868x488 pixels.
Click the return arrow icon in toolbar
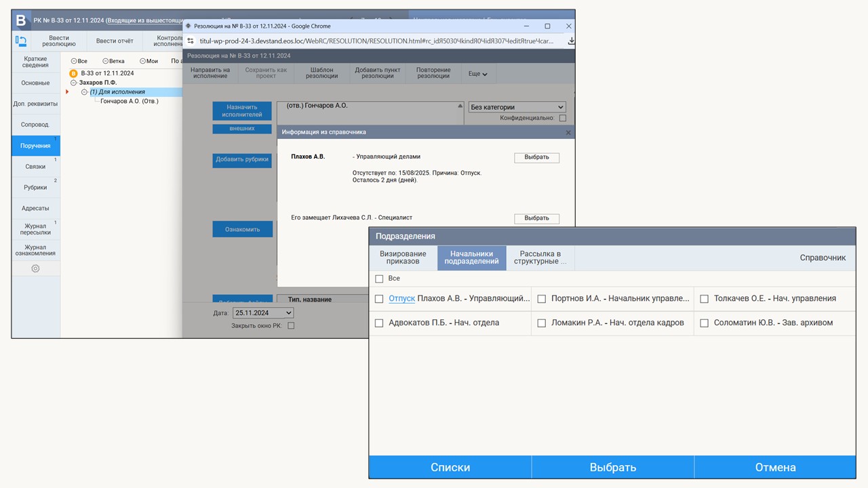coord(21,41)
